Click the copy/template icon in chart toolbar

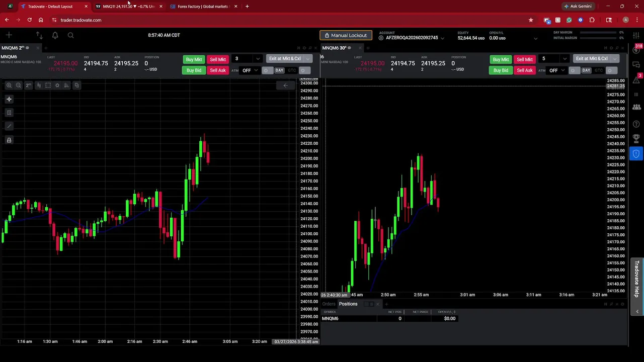pos(76,85)
